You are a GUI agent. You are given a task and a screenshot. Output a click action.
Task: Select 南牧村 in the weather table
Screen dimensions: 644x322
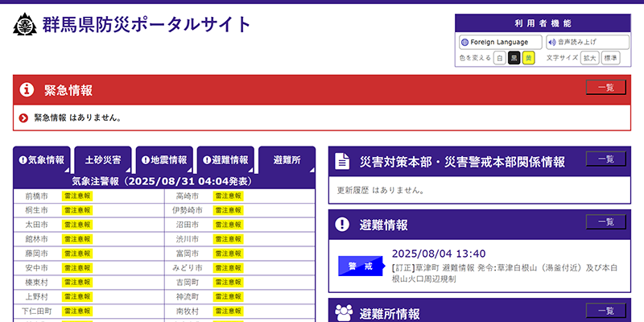click(x=188, y=311)
